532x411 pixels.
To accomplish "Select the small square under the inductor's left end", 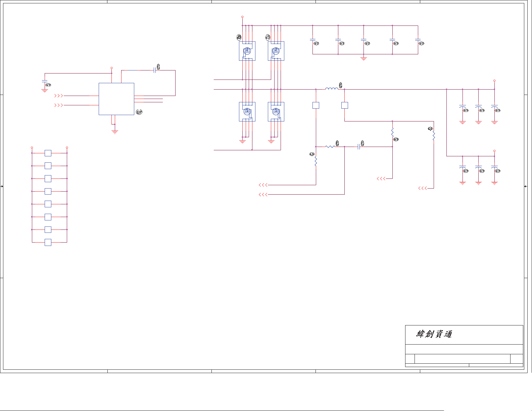I will click(316, 105).
